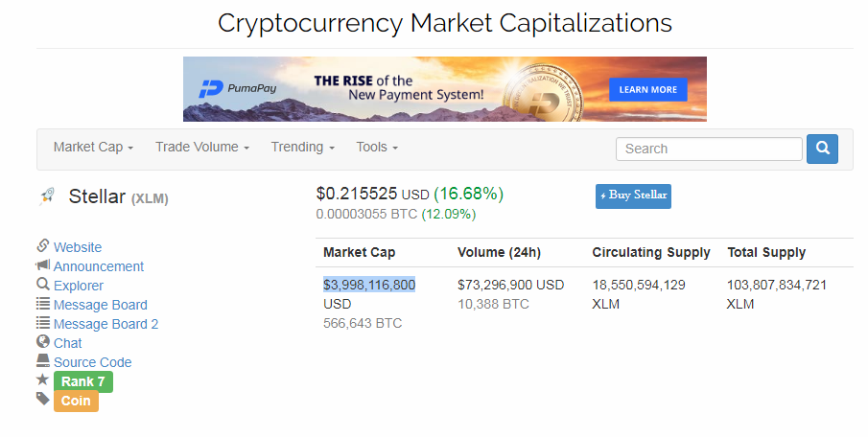This screenshot has width=868, height=437.
Task: Open the Market Cap dropdown menu
Action: (93, 148)
